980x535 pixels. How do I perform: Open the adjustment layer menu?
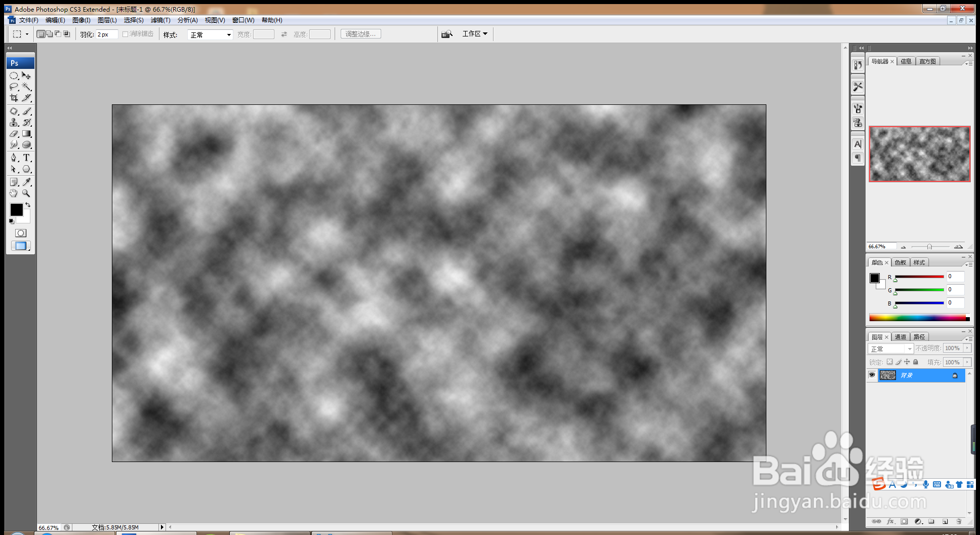[918, 521]
